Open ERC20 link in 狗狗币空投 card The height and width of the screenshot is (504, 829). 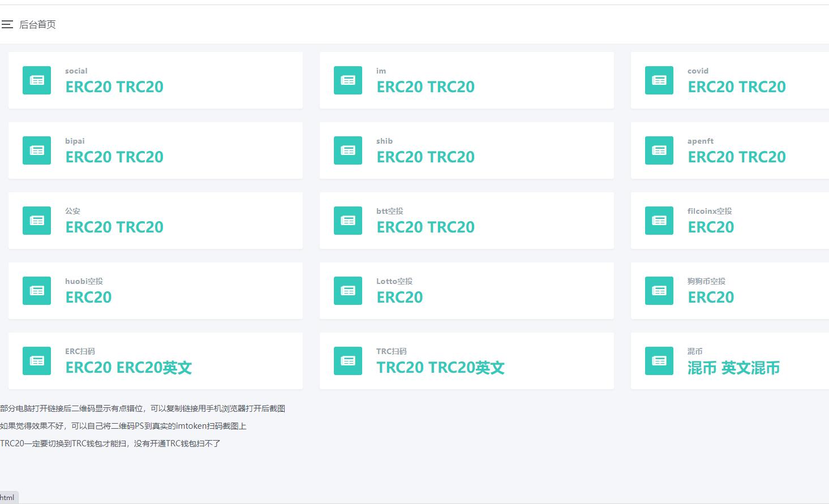(x=711, y=298)
